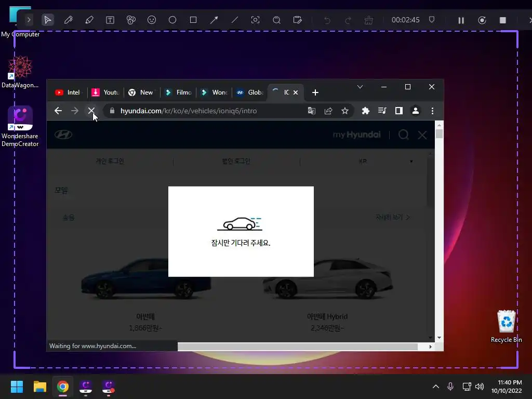Open the whiteboard tool
The height and width of the screenshot is (399, 532).
[297, 20]
